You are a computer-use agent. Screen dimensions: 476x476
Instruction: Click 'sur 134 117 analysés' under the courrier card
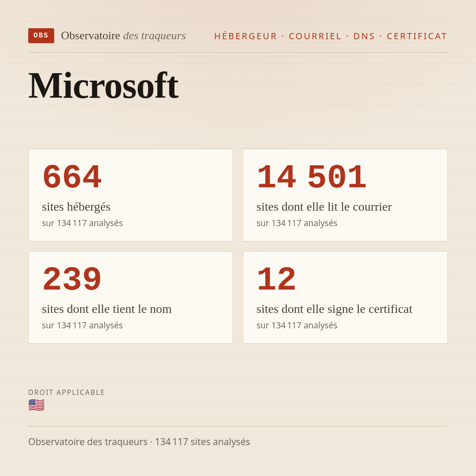pos(297,223)
